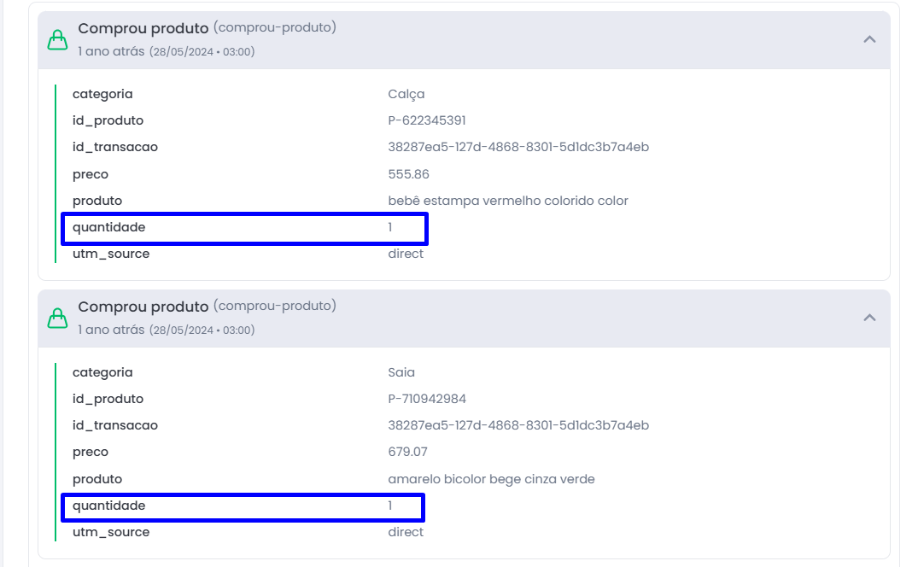924x567 pixels.
Task: Click the shopping bag icon of the Saia purchase
Action: [x=57, y=319]
